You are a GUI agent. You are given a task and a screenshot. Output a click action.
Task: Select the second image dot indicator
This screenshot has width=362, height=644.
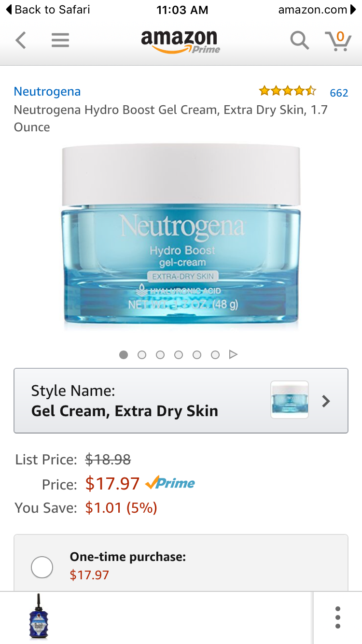(x=142, y=355)
